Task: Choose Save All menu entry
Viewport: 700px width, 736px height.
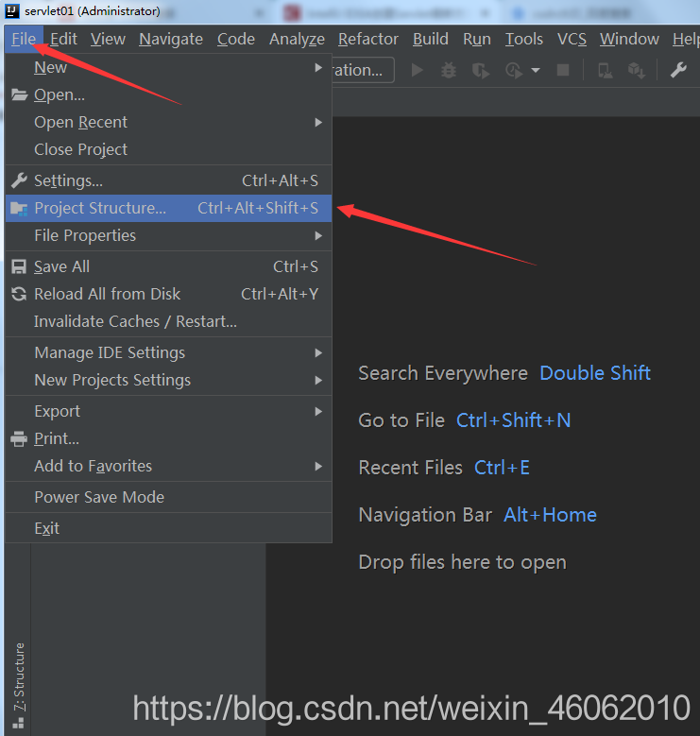Action: pyautogui.click(x=168, y=266)
